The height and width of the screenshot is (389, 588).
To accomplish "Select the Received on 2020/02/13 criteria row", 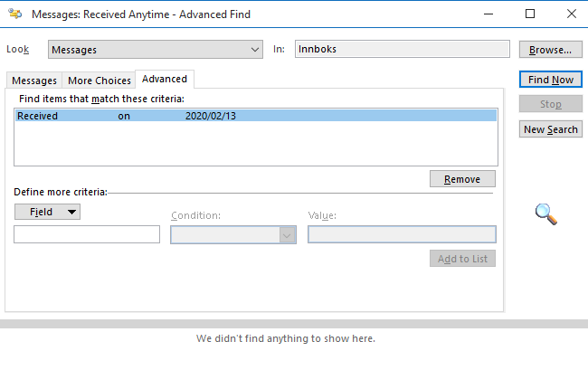I will coord(256,116).
